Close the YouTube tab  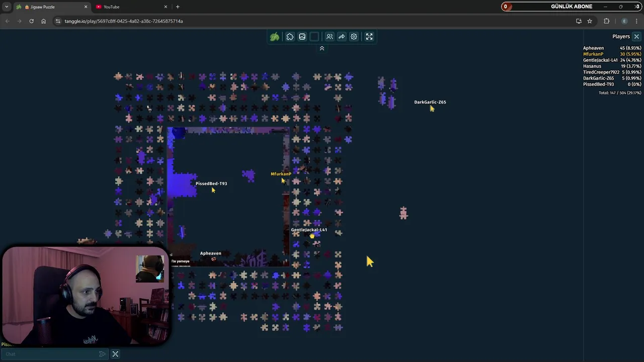166,7
